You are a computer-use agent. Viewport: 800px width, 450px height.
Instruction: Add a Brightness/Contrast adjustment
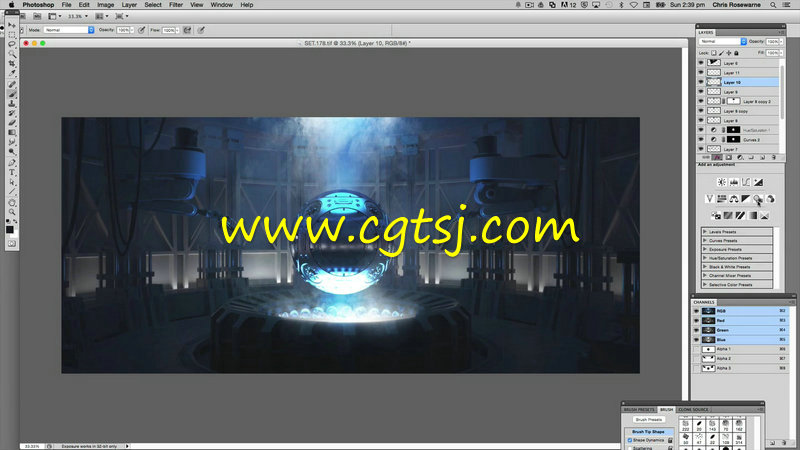(x=721, y=182)
